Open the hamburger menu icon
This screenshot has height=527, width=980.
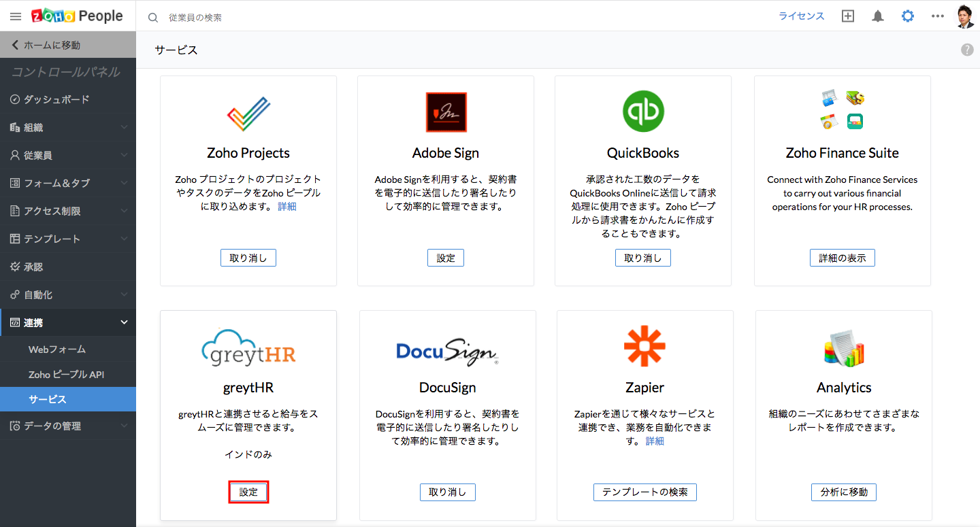(16, 16)
